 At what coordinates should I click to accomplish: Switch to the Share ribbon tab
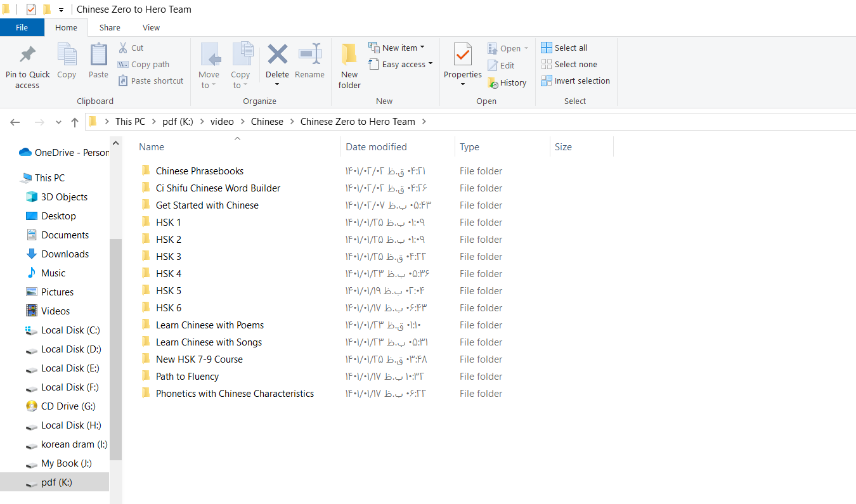pyautogui.click(x=110, y=27)
